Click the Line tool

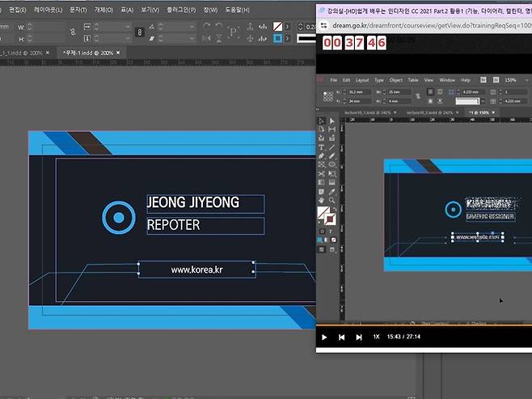pos(332,147)
